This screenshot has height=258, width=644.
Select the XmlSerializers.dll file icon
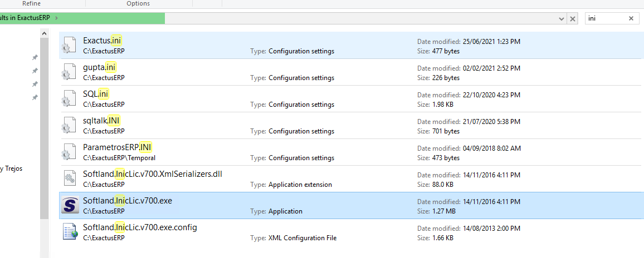click(69, 179)
